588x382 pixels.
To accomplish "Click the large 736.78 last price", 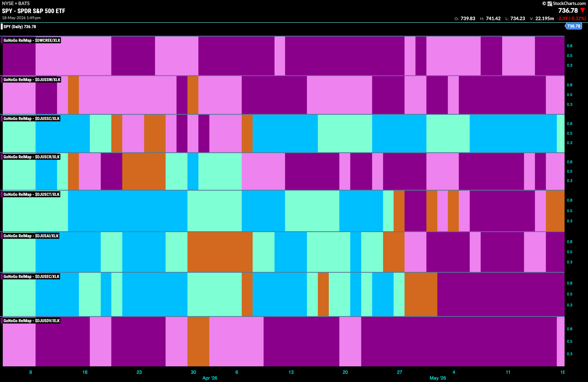I will (x=568, y=10).
